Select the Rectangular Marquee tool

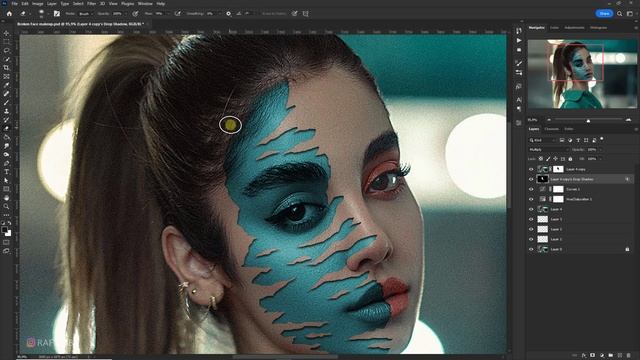(x=6, y=42)
